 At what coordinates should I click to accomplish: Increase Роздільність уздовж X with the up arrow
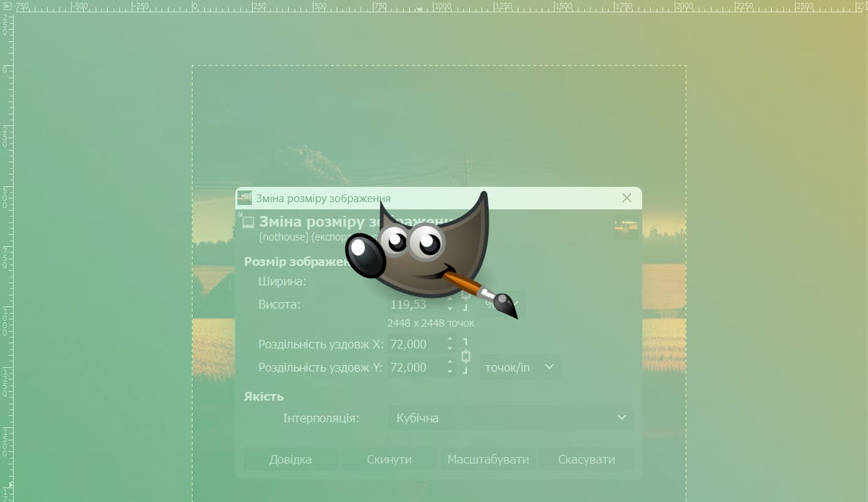click(x=450, y=339)
